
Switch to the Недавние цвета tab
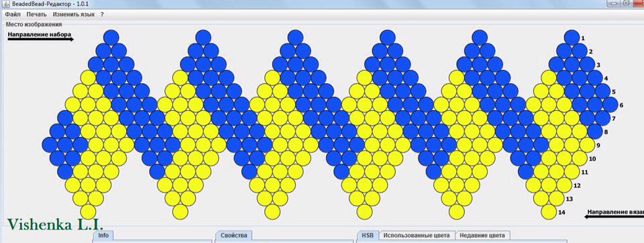482,236
